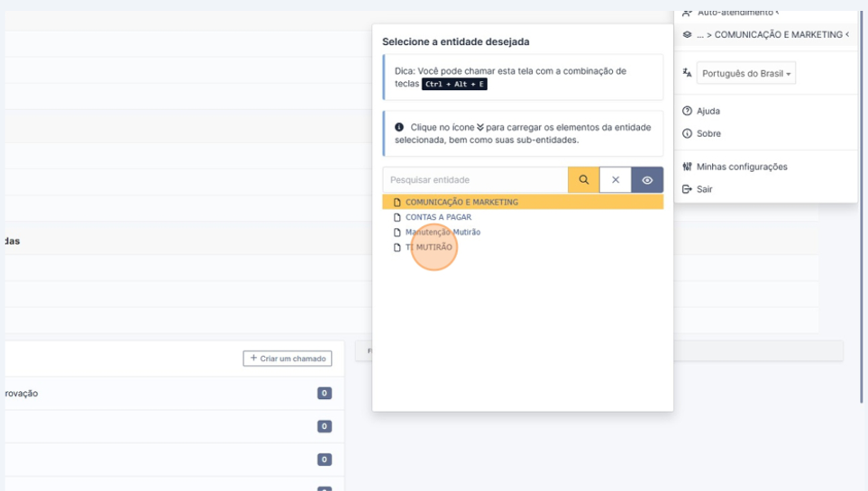
Task: Open Ajuda from user menu
Action: pyautogui.click(x=708, y=111)
